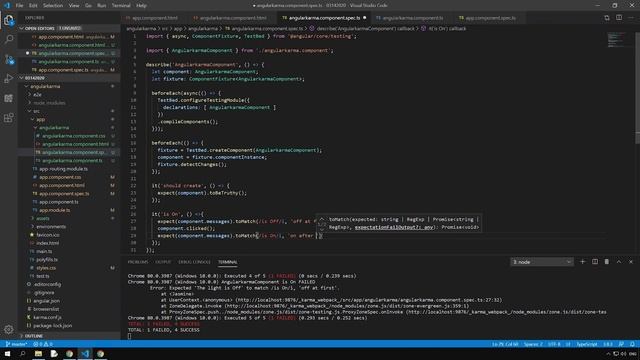640x360 pixels.
Task: Click the editor minimap preview
Action: 616,40
